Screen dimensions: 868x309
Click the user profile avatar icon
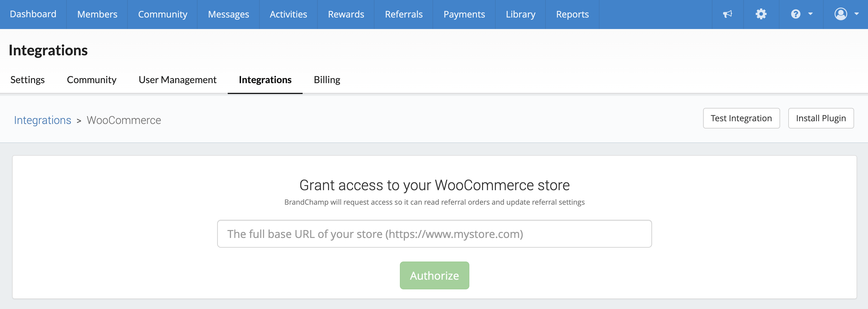[841, 14]
